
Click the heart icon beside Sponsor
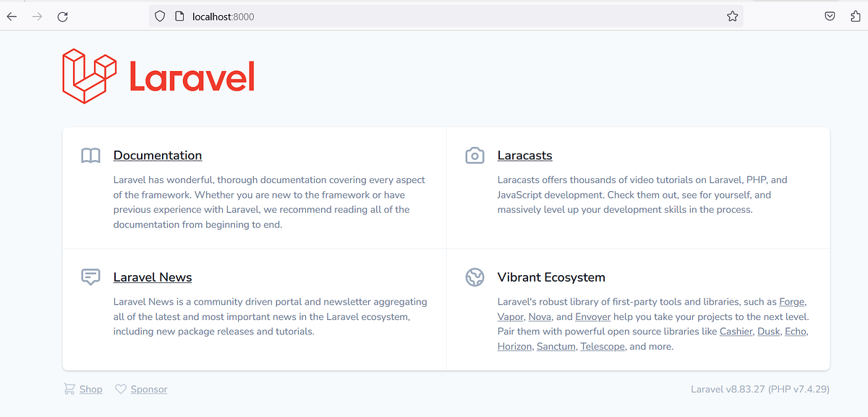(x=121, y=389)
